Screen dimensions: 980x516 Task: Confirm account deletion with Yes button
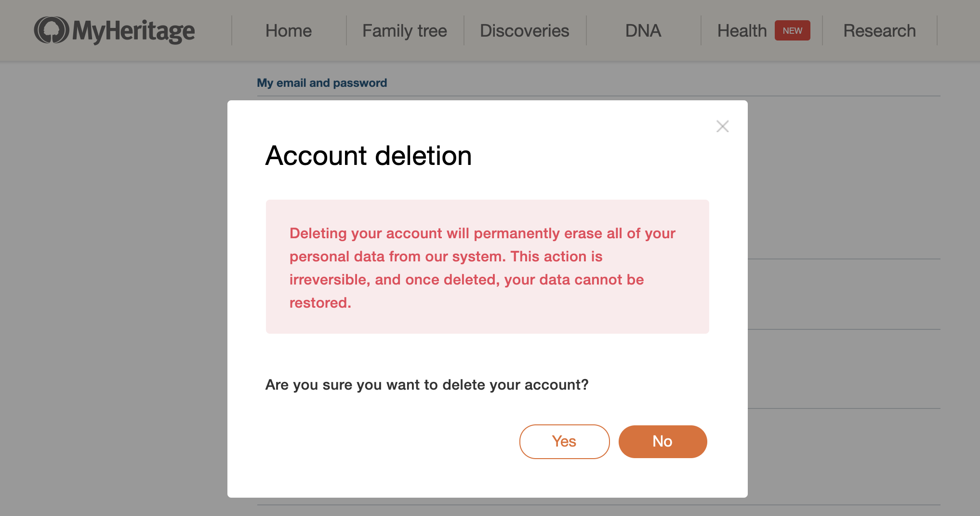564,441
